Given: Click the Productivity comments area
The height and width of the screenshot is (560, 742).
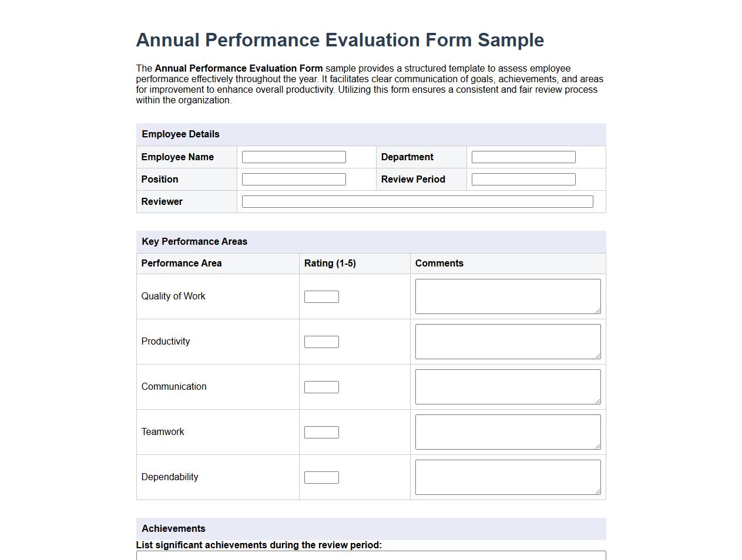Looking at the screenshot, I should tap(507, 341).
